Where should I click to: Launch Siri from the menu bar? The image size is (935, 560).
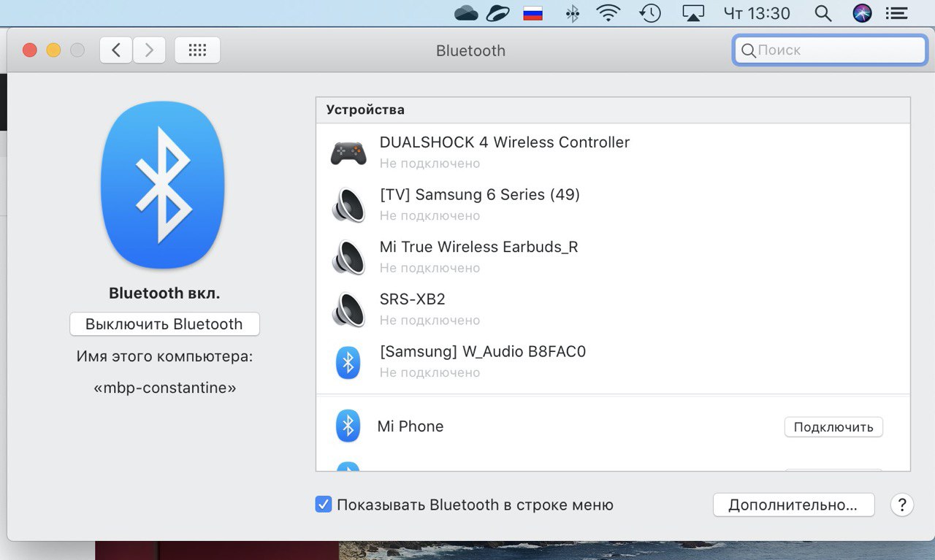point(863,13)
